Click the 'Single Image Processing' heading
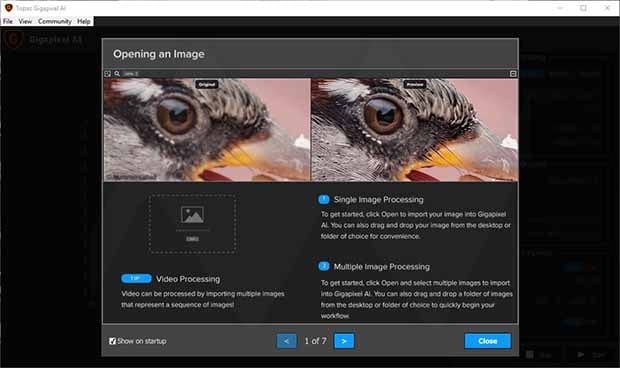Image resolution: width=620 pixels, height=368 pixels. pyautogui.click(x=378, y=200)
